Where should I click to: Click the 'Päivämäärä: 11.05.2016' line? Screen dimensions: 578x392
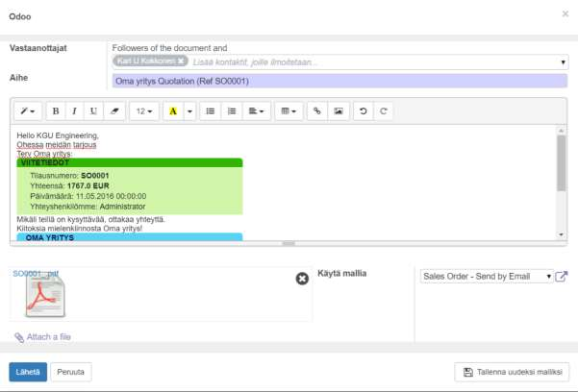pos(88,196)
